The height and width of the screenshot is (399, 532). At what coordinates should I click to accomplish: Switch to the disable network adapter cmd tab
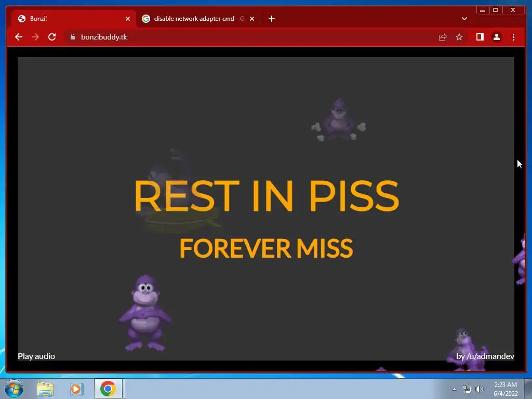tap(198, 19)
